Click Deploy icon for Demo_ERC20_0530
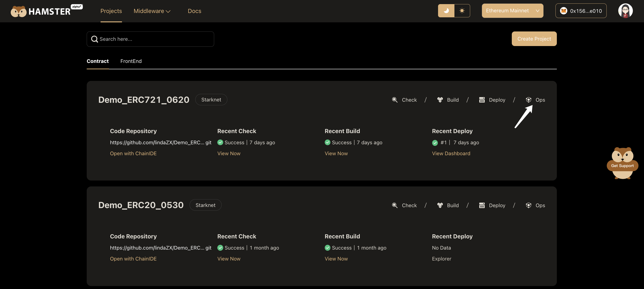This screenshot has width=644, height=289. tap(482, 205)
